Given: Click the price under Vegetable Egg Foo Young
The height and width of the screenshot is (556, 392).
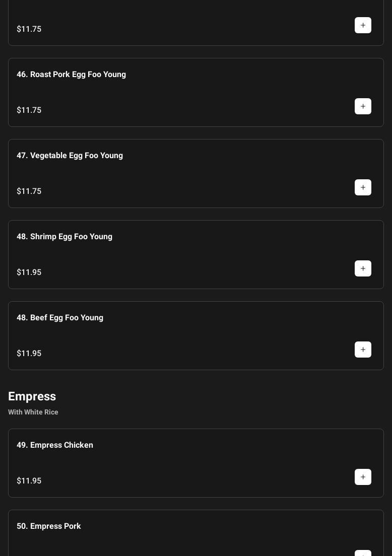Looking at the screenshot, I should tap(29, 191).
